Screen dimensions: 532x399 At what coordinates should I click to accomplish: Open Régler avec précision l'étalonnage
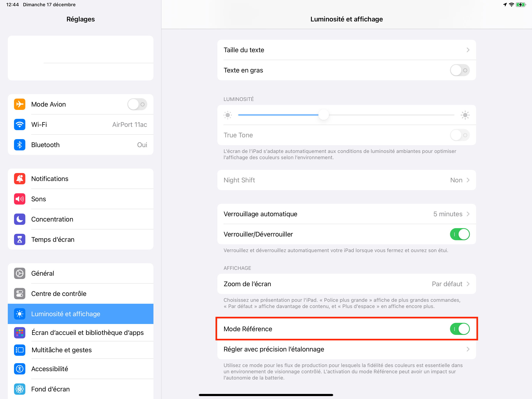347,349
